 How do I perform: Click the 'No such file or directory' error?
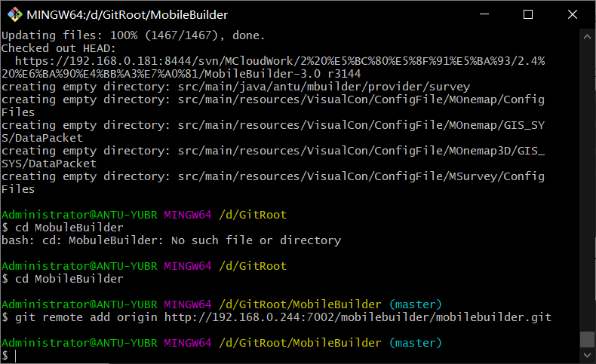(256, 240)
